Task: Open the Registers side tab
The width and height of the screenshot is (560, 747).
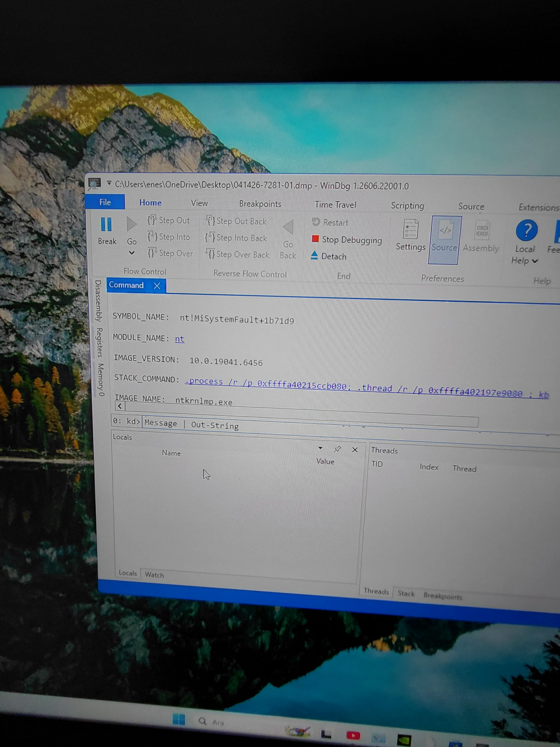Action: coord(100,342)
